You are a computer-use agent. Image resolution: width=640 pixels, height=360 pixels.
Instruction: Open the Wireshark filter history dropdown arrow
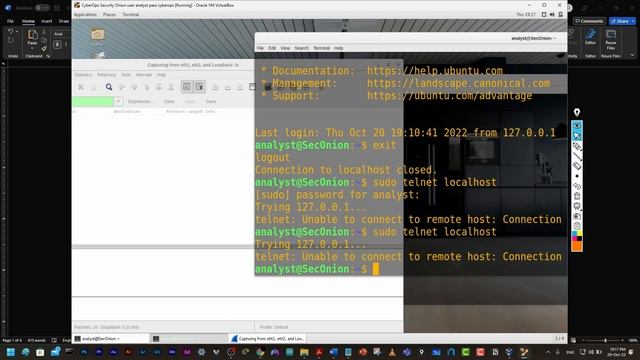118,101
